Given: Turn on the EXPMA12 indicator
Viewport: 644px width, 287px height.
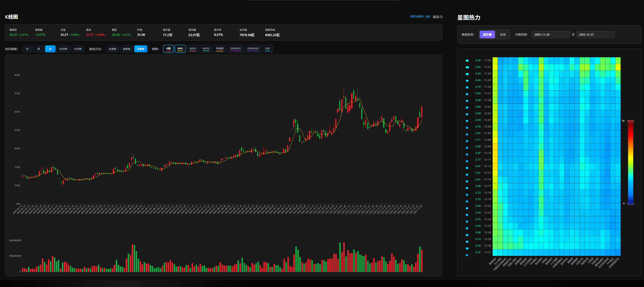Looking at the screenshot, I should pyautogui.click(x=235, y=49).
